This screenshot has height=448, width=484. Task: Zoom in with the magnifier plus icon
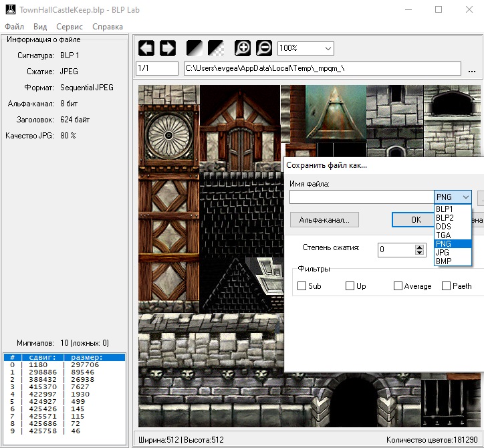(243, 48)
